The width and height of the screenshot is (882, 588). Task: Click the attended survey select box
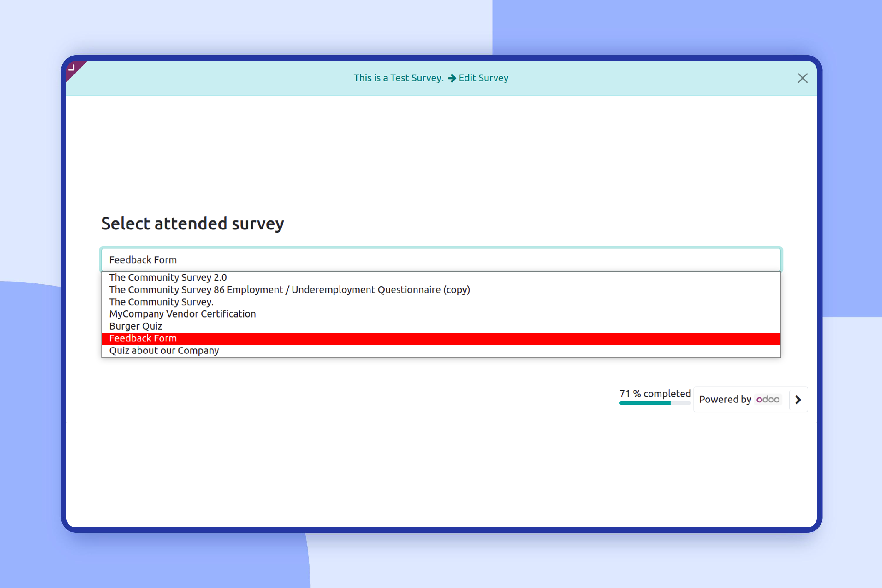click(x=441, y=260)
